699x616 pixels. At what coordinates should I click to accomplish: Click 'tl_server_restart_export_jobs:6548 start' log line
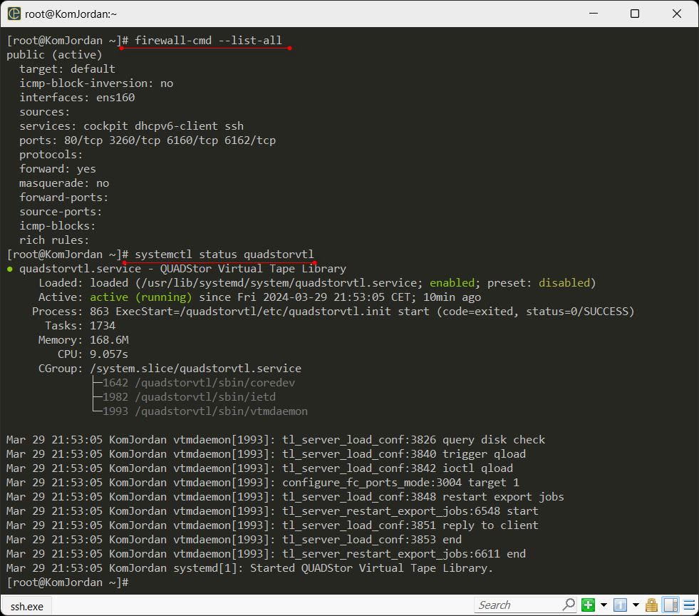tap(272, 511)
